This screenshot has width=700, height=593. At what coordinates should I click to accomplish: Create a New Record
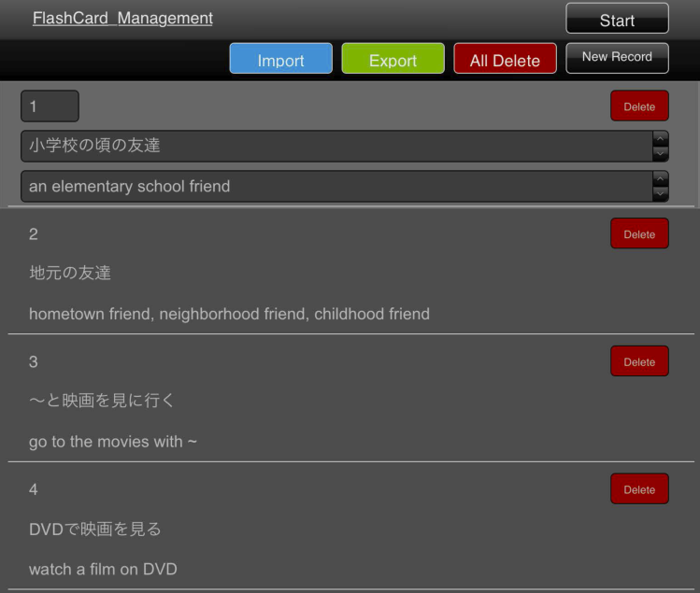point(617,58)
